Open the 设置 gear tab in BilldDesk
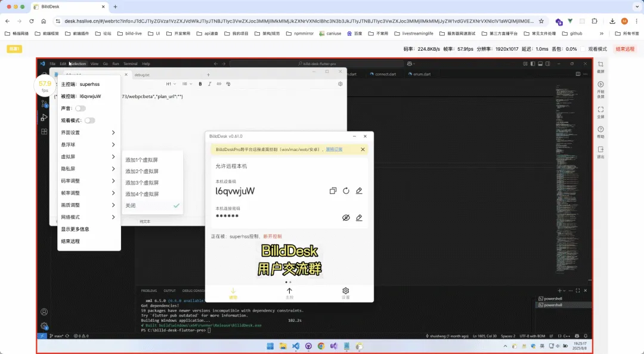Image resolution: width=644 pixels, height=354 pixels. pyautogui.click(x=346, y=293)
